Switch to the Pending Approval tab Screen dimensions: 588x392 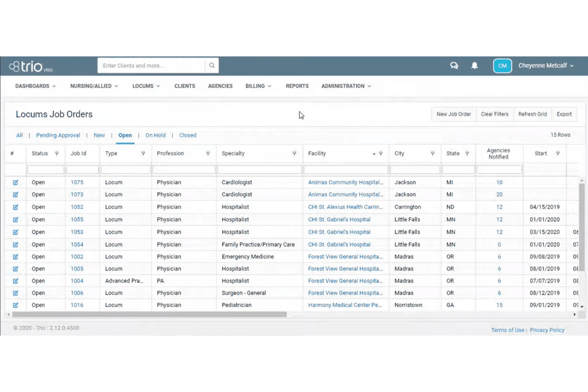pyautogui.click(x=58, y=135)
